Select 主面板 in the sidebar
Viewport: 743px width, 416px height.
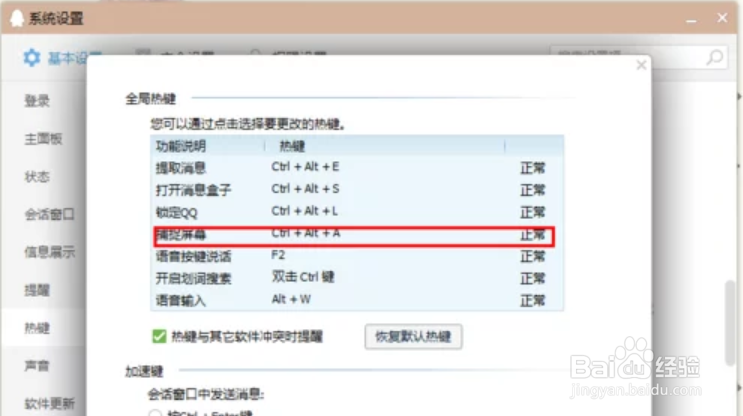(x=43, y=139)
